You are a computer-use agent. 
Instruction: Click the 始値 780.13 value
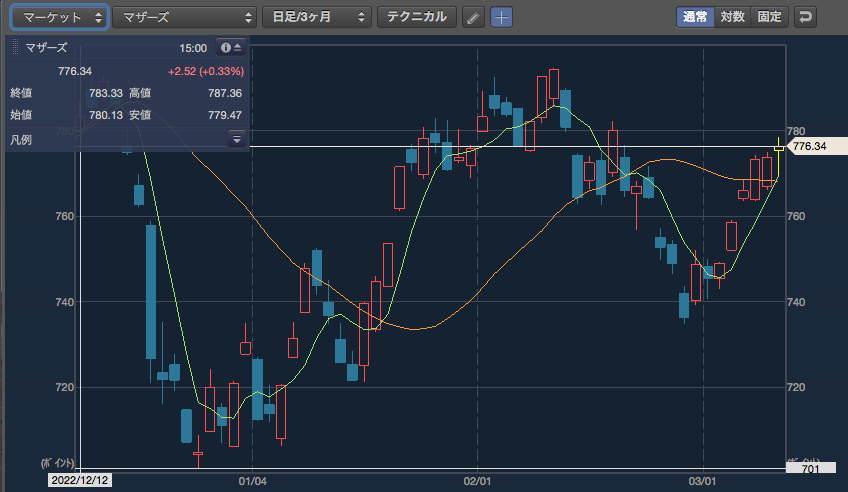tap(106, 115)
